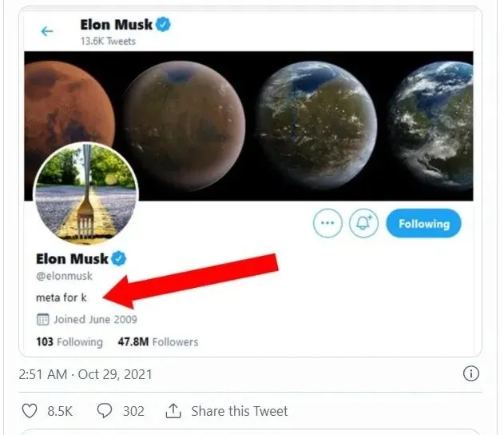
Task: Open the three-dots more options button
Action: coord(327,224)
